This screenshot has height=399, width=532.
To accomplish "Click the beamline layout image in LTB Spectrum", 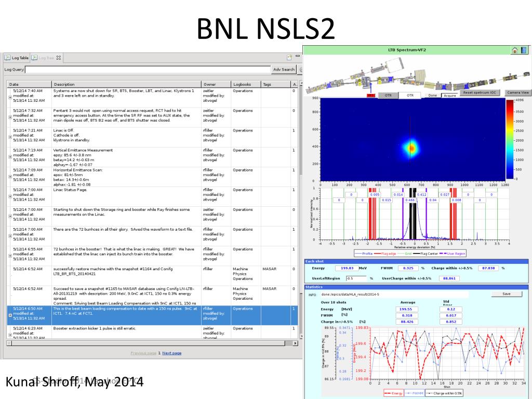I will (x=417, y=76).
